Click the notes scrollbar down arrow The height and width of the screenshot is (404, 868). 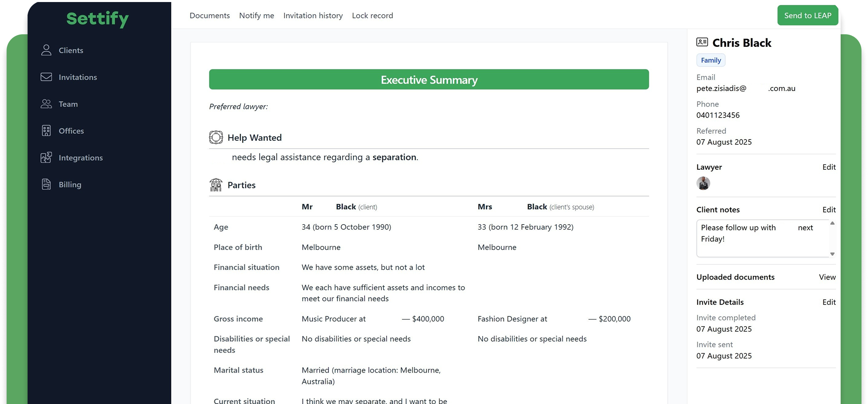coord(832,254)
